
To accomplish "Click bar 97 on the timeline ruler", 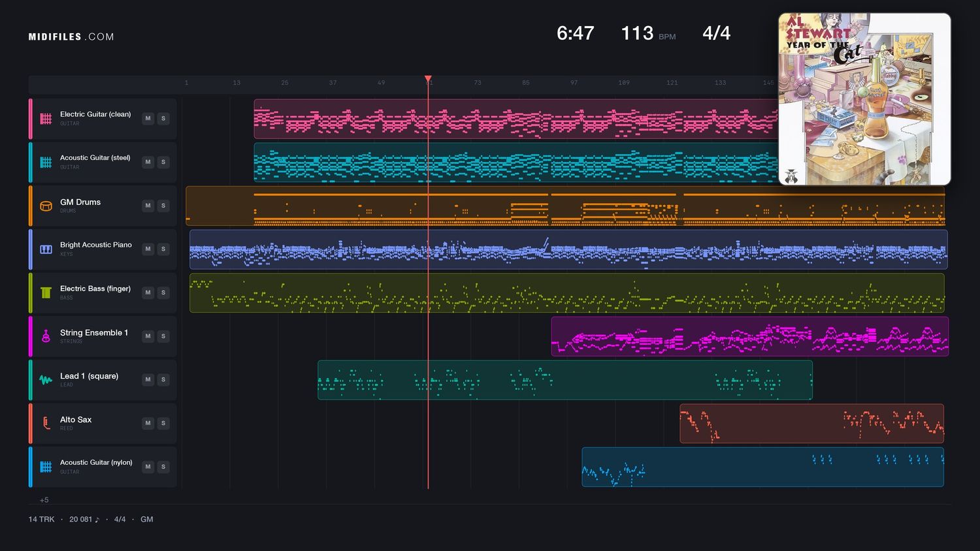I will coord(574,83).
